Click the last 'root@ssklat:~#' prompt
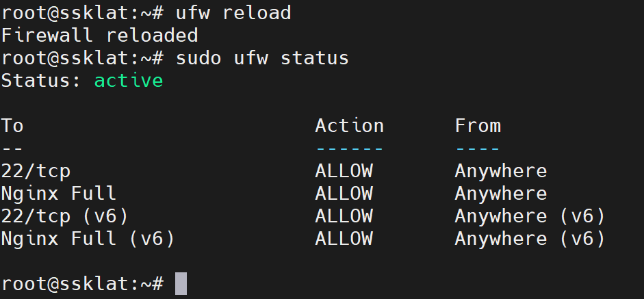 [82, 283]
